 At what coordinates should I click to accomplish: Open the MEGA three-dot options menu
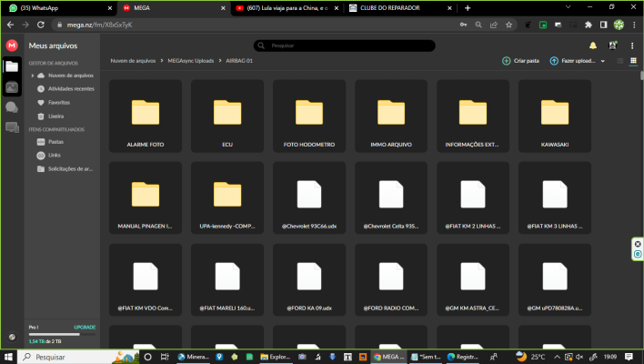[632, 45]
